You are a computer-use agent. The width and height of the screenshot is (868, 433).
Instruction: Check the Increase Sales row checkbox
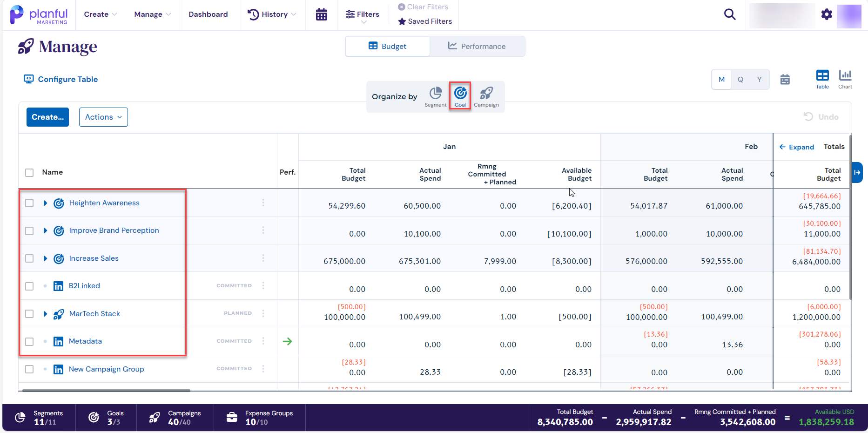[x=29, y=258]
